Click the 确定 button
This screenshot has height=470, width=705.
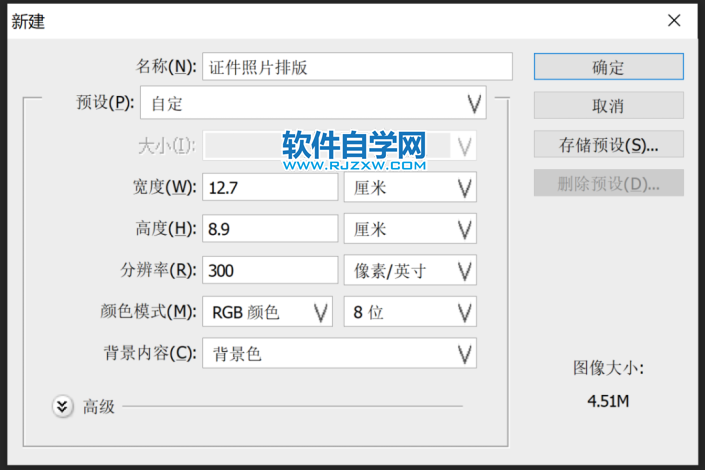coord(608,67)
